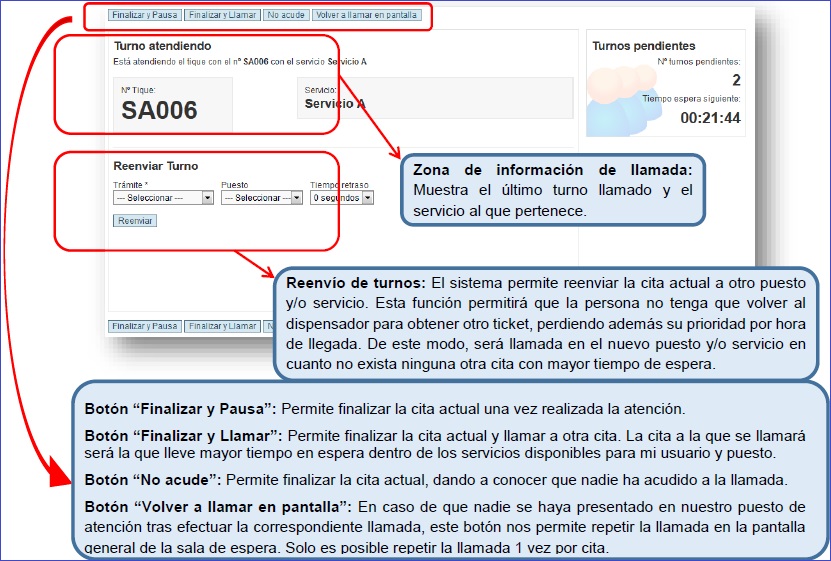Click the top "No acude" button
The width and height of the screenshot is (831, 561).
285,16
